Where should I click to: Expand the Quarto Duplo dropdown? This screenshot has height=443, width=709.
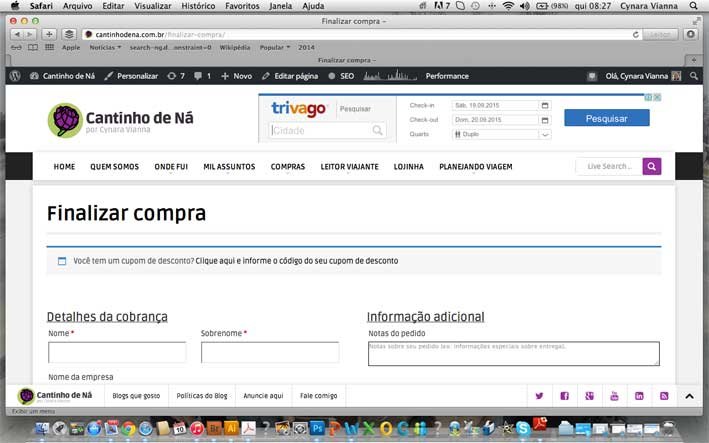(x=501, y=134)
